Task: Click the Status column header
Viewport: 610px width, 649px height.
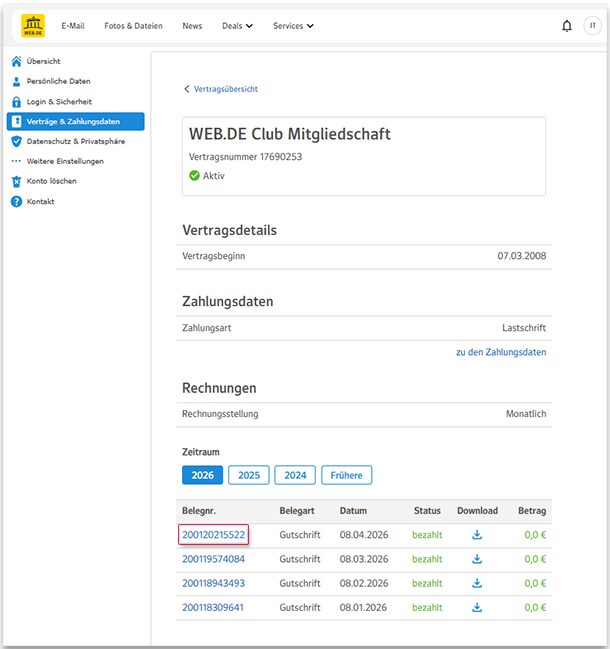Action: pyautogui.click(x=427, y=511)
